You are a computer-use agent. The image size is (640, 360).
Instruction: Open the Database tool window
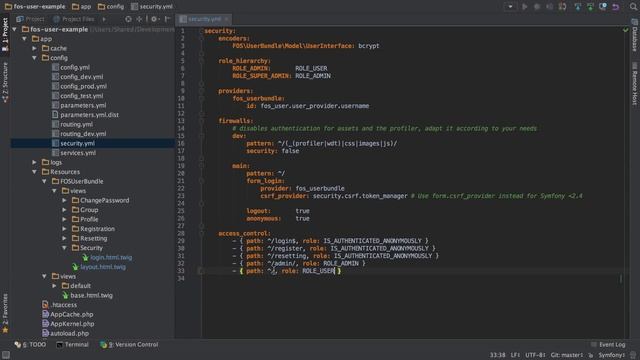point(635,36)
